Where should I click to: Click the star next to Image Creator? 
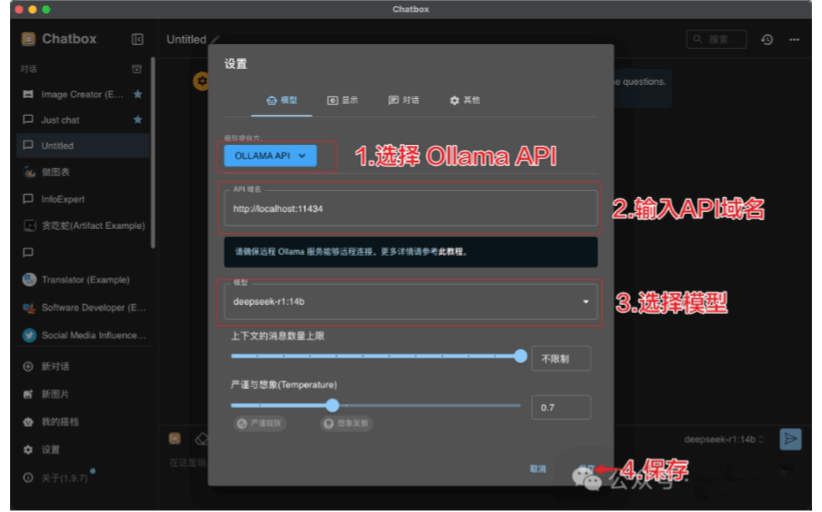(138, 94)
